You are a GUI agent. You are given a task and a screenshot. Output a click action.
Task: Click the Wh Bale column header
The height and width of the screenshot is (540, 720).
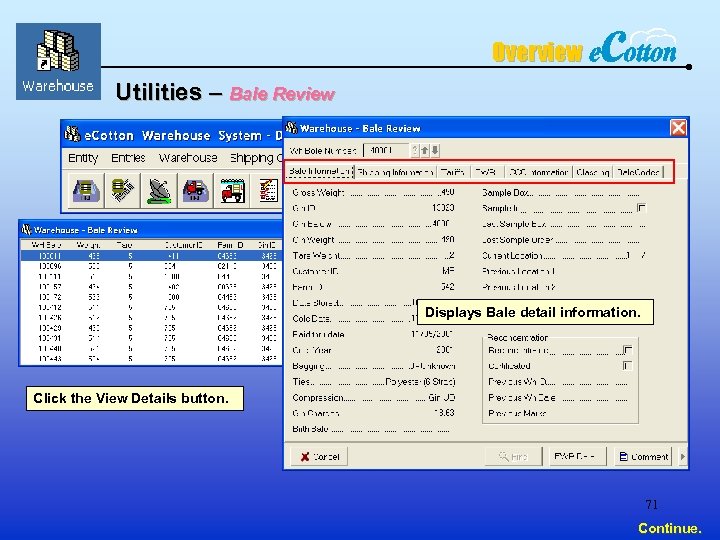(46, 245)
